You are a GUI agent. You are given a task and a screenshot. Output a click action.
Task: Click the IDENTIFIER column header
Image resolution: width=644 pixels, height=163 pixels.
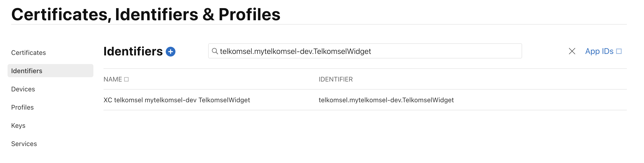pyautogui.click(x=336, y=79)
